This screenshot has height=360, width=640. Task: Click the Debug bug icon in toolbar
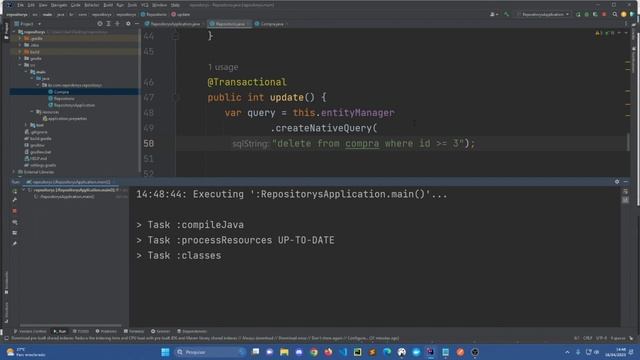pyautogui.click(x=587, y=14)
